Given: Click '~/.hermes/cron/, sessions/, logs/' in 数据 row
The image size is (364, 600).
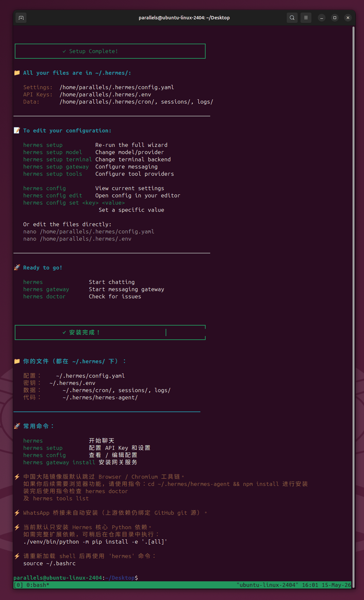Looking at the screenshot, I should pos(116,390).
